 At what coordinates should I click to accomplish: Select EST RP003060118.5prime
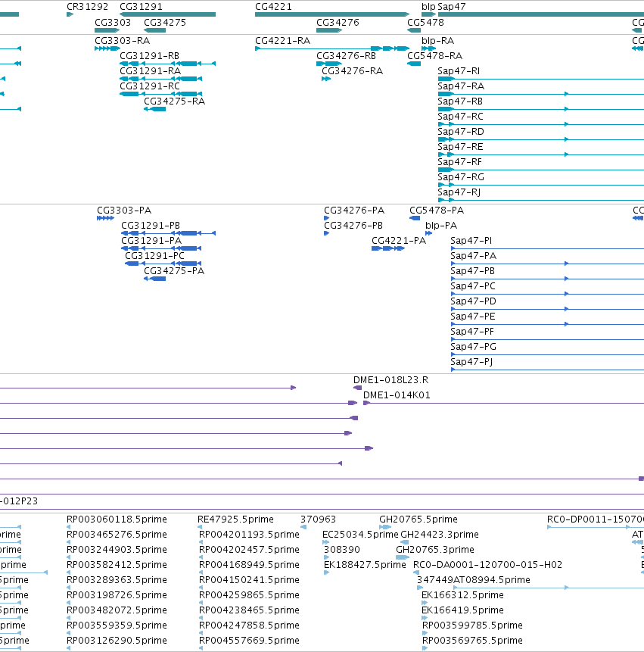[117, 519]
